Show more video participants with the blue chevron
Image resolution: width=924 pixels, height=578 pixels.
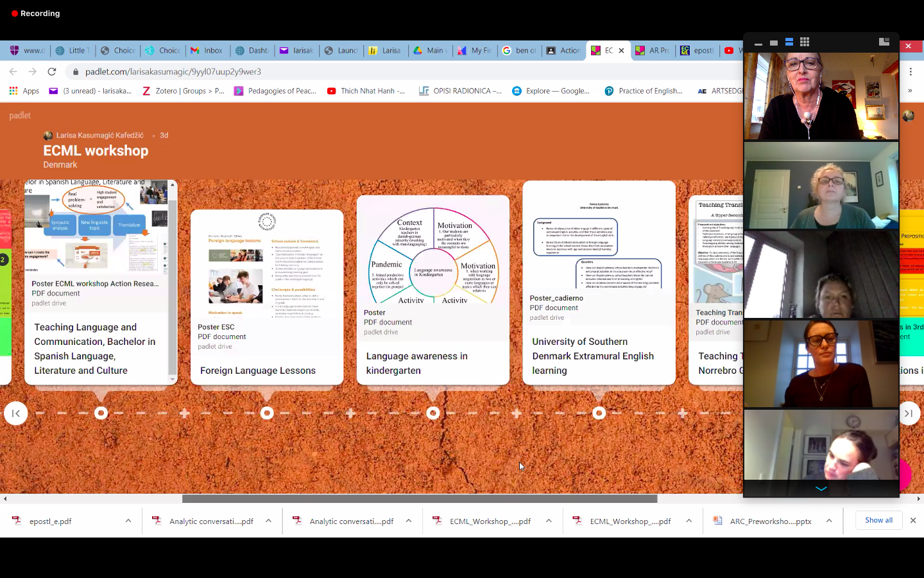pyautogui.click(x=821, y=489)
